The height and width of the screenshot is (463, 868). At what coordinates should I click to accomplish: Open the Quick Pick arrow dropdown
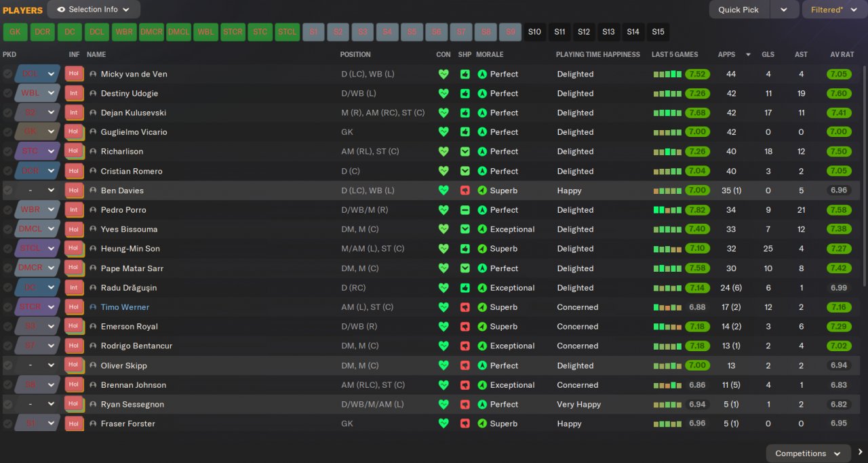784,9
